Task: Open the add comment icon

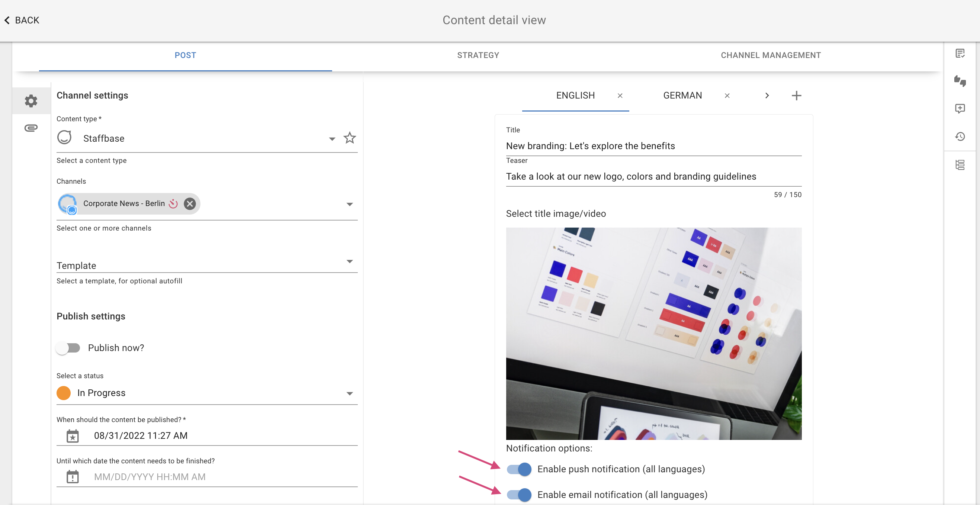Action: coord(960,109)
